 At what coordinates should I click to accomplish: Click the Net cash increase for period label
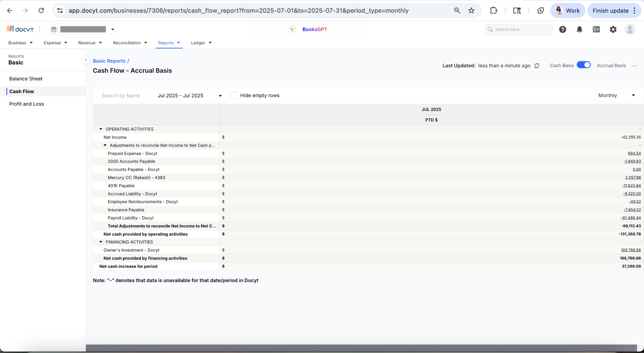pyautogui.click(x=128, y=266)
